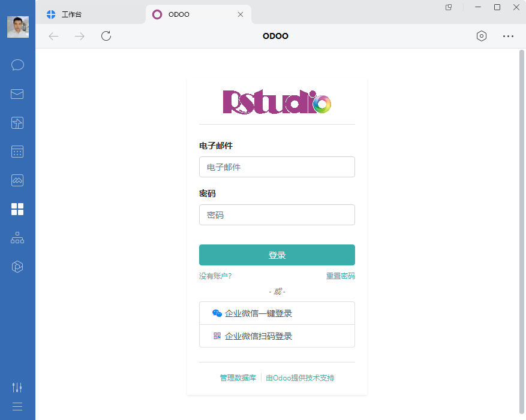Viewport: 526px width, 420px height.
Task: Open the 没有账户? link
Action: [215, 276]
